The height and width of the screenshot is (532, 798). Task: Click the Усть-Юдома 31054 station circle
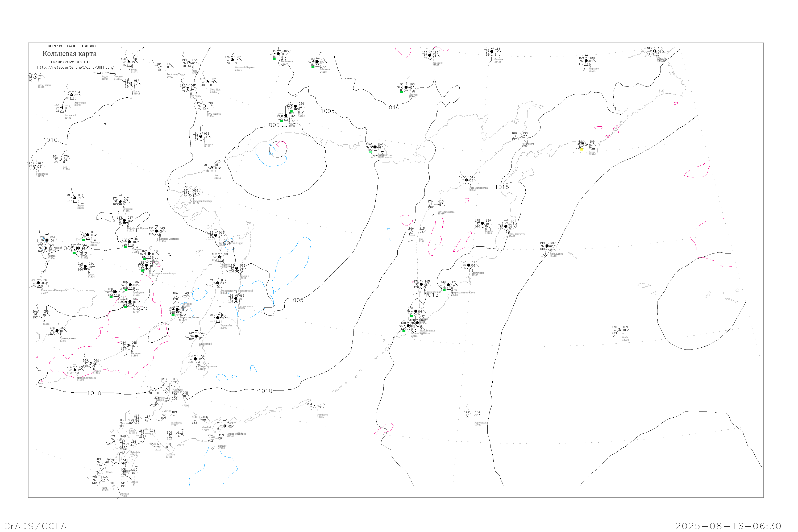pos(204,106)
